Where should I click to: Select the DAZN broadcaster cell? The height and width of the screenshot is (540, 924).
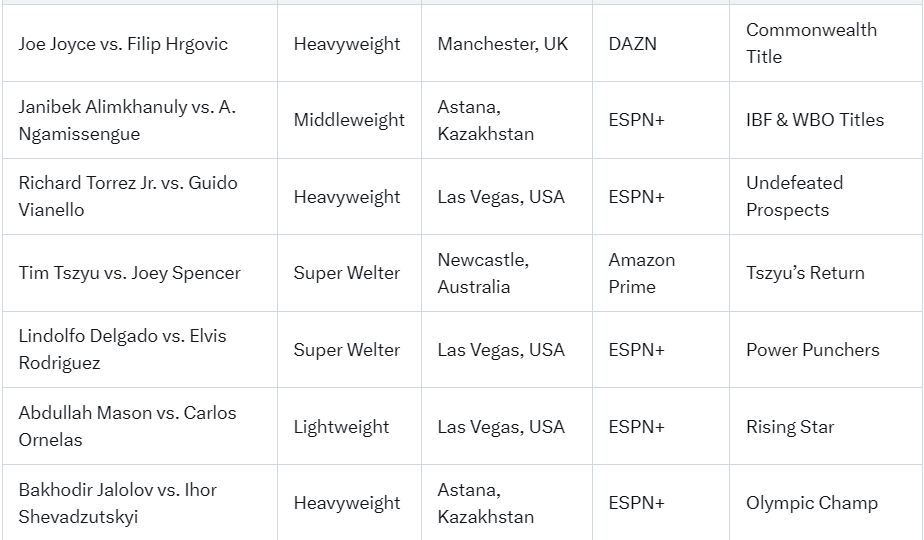pos(633,44)
